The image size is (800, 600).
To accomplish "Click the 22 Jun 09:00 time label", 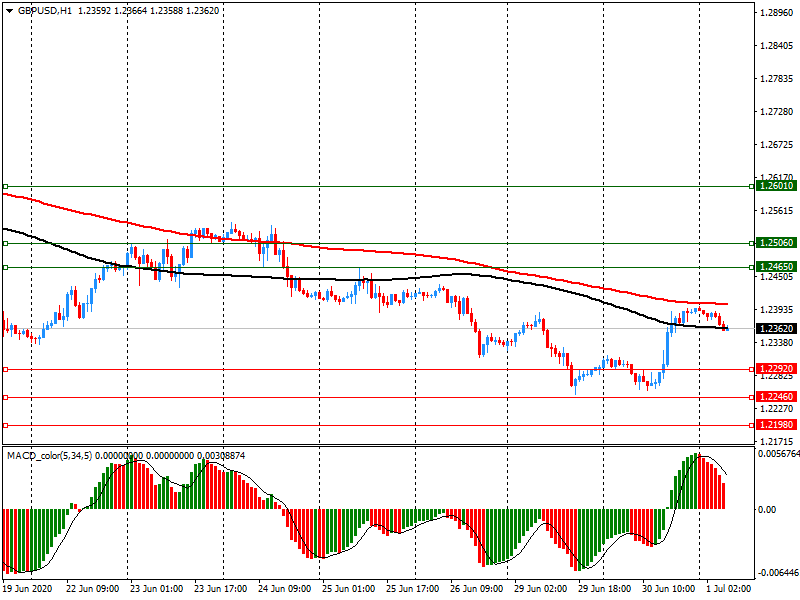I will pyautogui.click(x=92, y=589).
